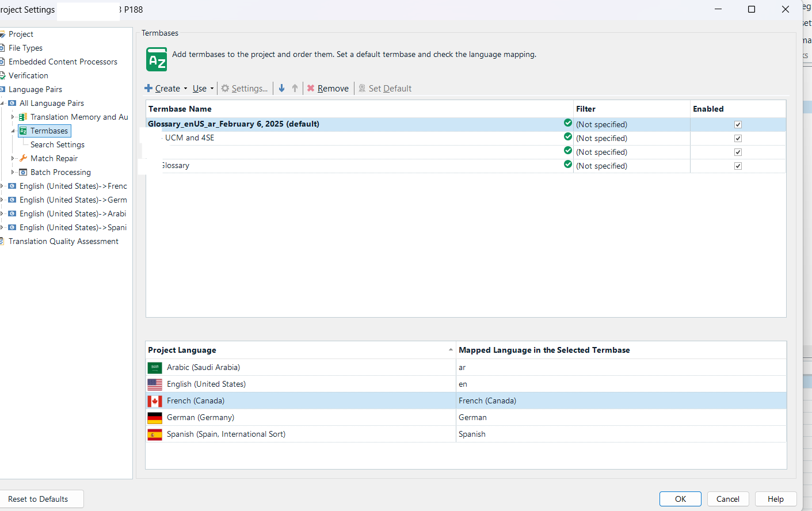This screenshot has height=511, width=812.
Task: Click the Saudi Arabia flag icon
Action: point(155,368)
